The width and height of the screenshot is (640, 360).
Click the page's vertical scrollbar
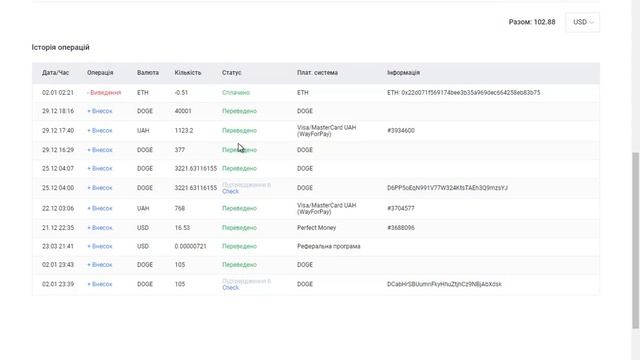[636, 240]
